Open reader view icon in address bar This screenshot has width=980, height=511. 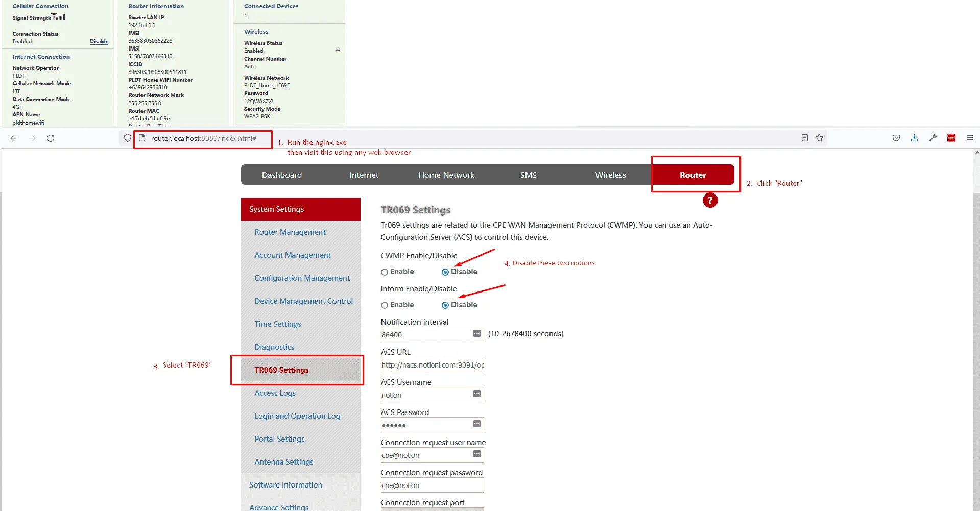pos(805,138)
